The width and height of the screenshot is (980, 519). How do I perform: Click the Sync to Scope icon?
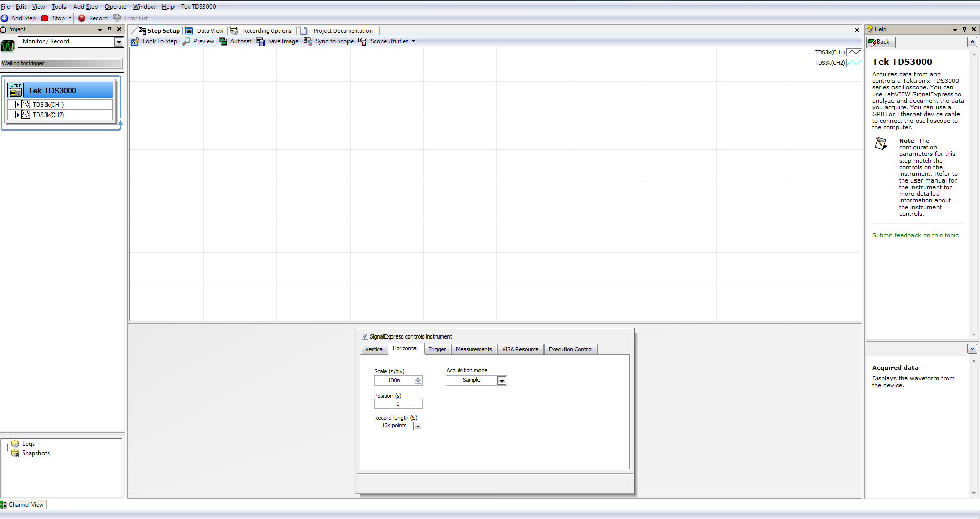click(308, 41)
